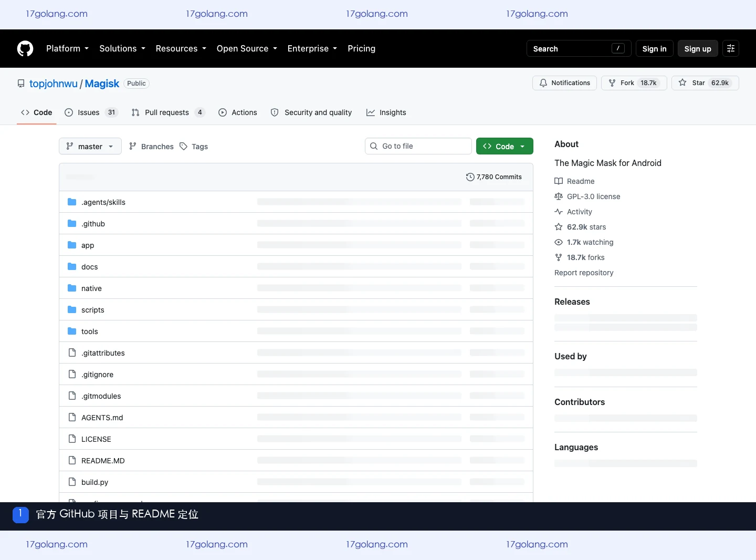Click the build.py file icon
756x560 pixels.
[72, 482]
